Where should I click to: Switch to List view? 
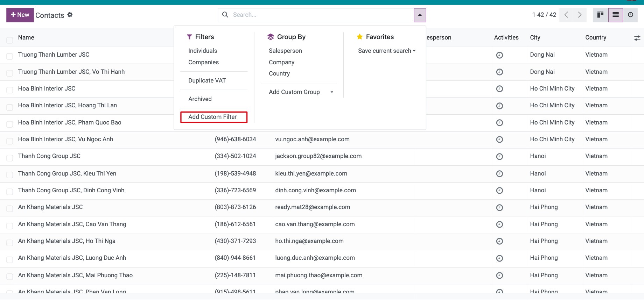[616, 15]
